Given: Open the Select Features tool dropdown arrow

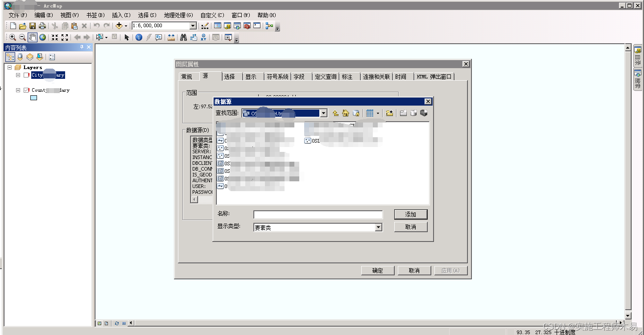Looking at the screenshot, I should point(106,37).
